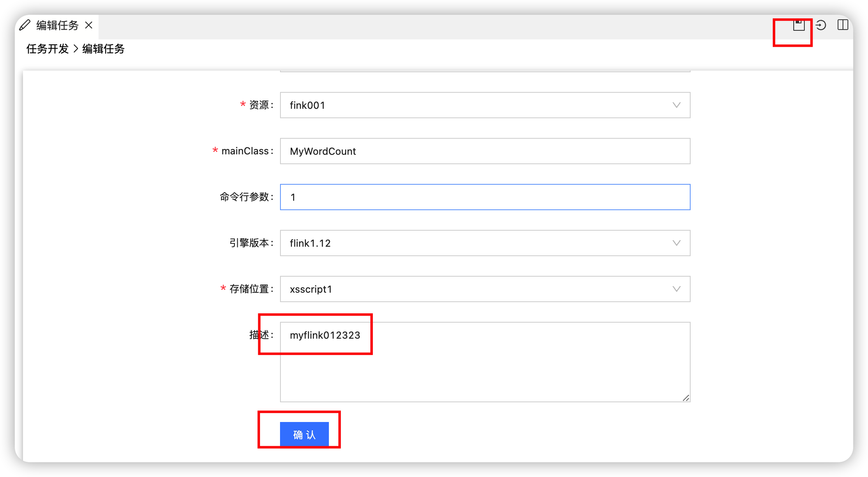Click the split-panel layout icon
868x477 pixels.
tap(843, 25)
